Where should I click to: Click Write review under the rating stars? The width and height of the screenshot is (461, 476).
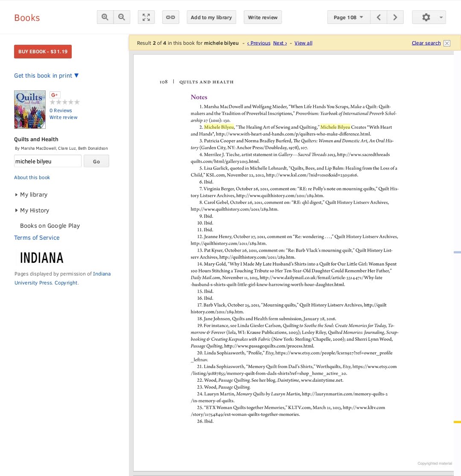tap(64, 117)
